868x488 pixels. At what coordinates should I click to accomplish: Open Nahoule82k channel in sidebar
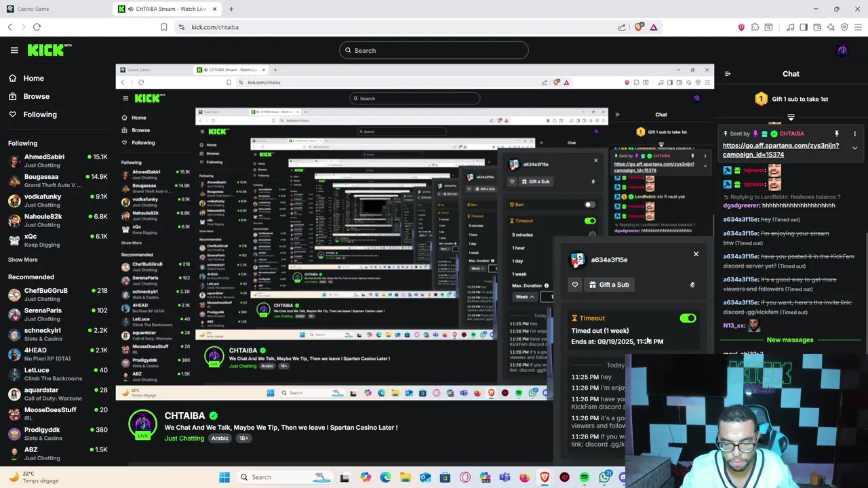[x=58, y=220]
